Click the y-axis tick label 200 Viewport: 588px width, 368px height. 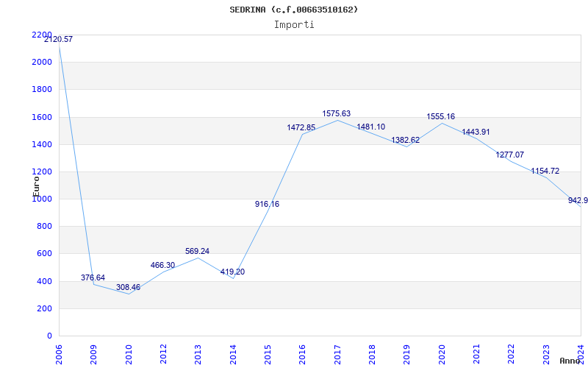(44, 308)
